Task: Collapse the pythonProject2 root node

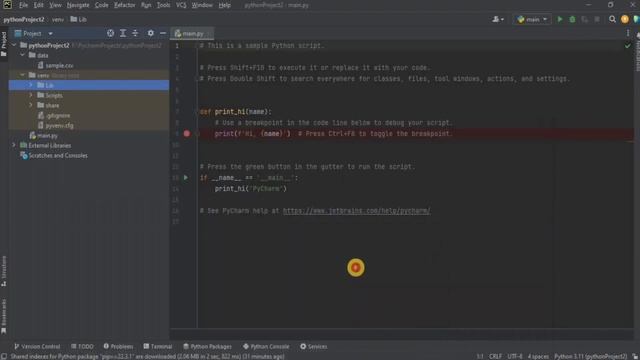Action: (x=14, y=45)
